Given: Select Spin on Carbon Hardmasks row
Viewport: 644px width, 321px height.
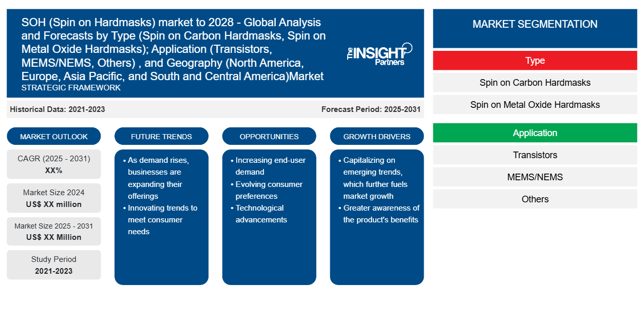Looking at the screenshot, I should (x=535, y=83).
